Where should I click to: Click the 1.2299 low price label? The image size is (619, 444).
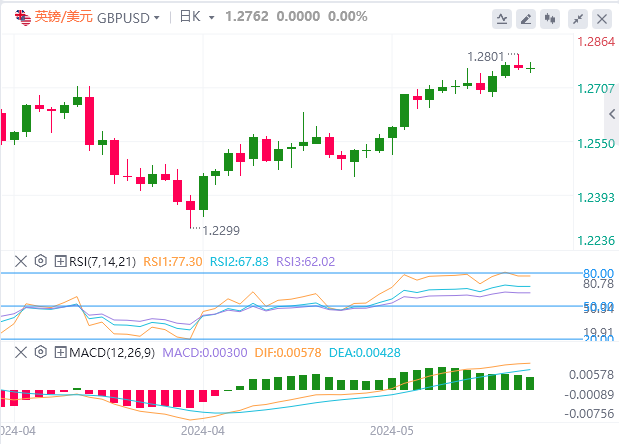221,230
